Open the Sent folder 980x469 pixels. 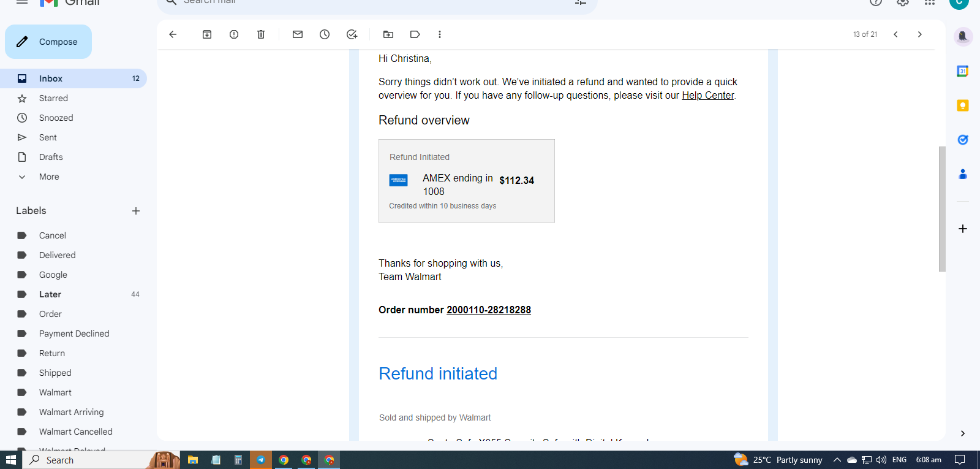[x=73, y=137]
